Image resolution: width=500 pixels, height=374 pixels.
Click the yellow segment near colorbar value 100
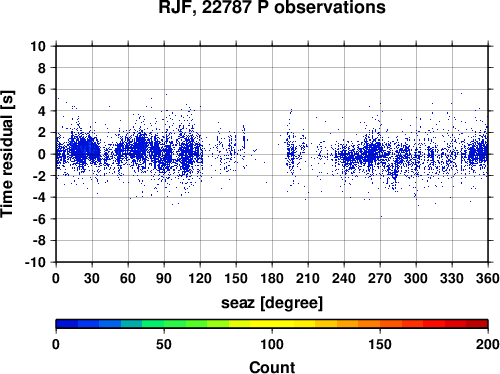[x=272, y=324]
